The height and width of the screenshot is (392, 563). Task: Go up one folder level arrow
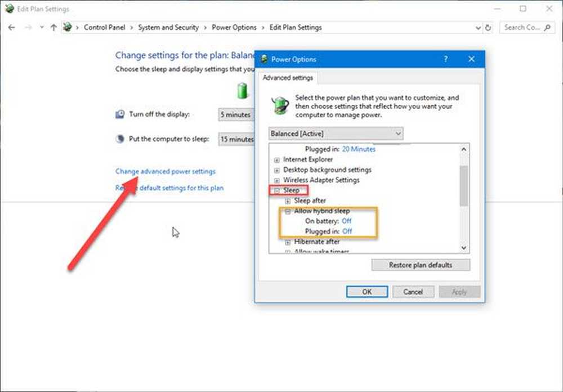(53, 27)
